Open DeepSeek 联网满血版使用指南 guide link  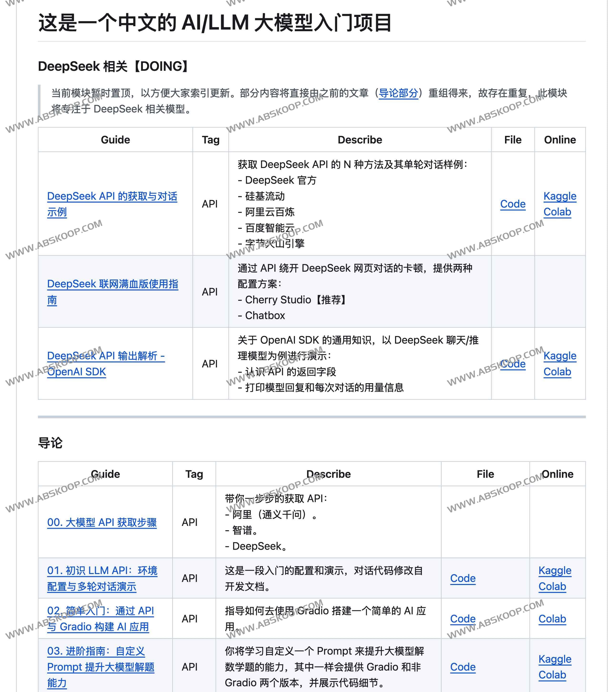tap(112, 284)
